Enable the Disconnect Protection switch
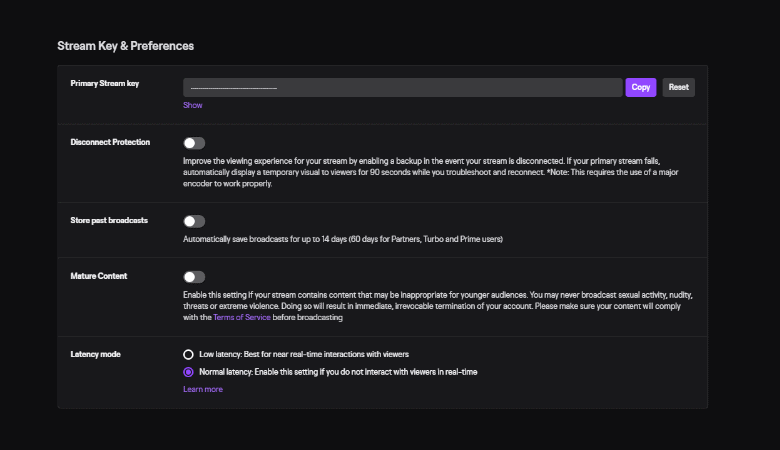Image resolution: width=780 pixels, height=450 pixels. coord(194,143)
